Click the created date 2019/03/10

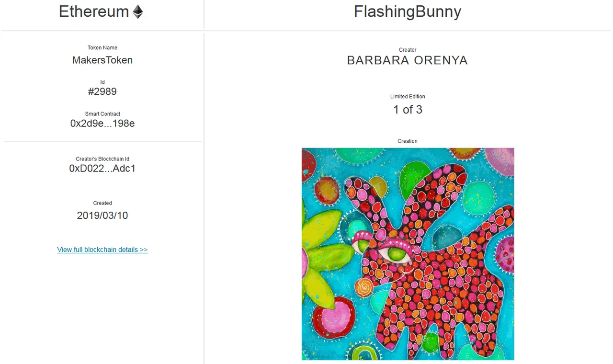102,216
